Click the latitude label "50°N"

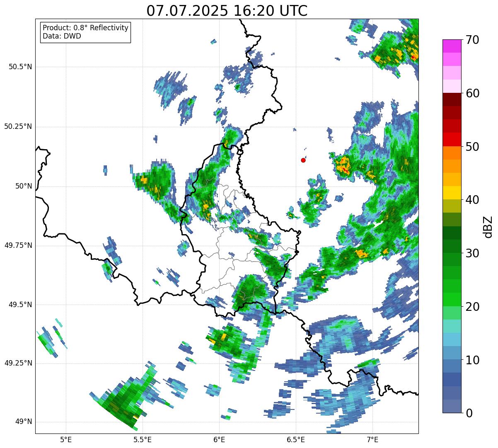pos(24,186)
